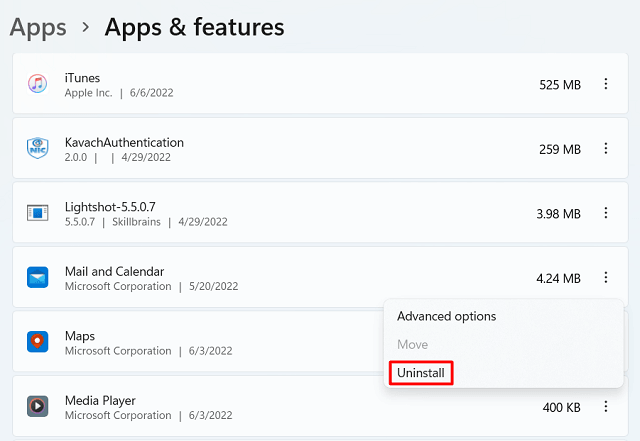This screenshot has width=640, height=441.
Task: Open the three-dot menu for Lightshot-5.5.0.7
Action: [x=606, y=213]
